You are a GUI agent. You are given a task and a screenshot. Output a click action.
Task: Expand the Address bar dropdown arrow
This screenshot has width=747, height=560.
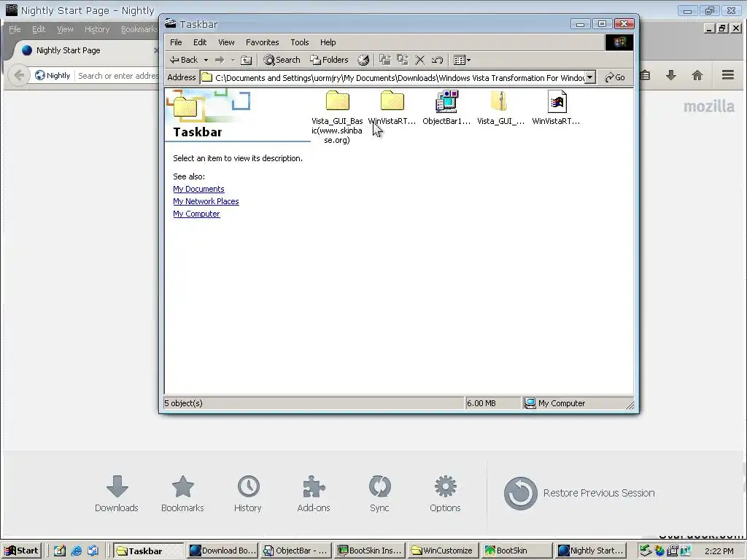589,77
